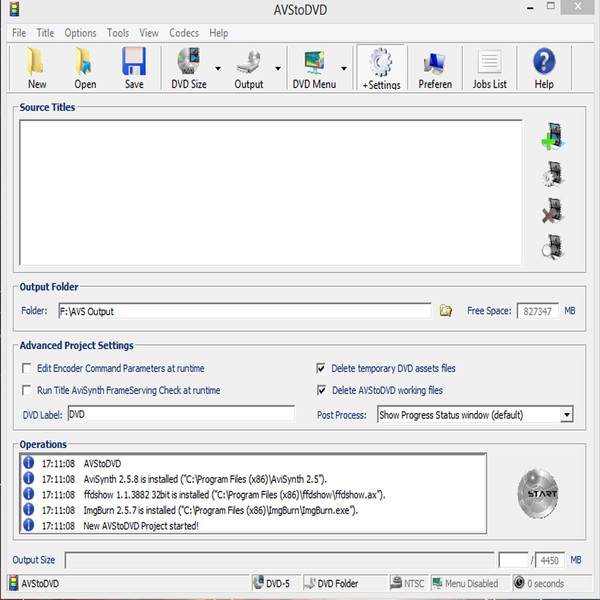
Task: Add a source title with the green plus icon
Action: click(553, 136)
